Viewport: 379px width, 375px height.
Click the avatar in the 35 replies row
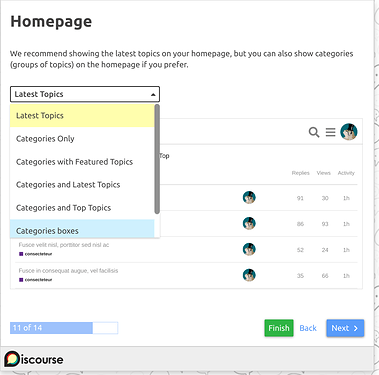click(x=249, y=275)
